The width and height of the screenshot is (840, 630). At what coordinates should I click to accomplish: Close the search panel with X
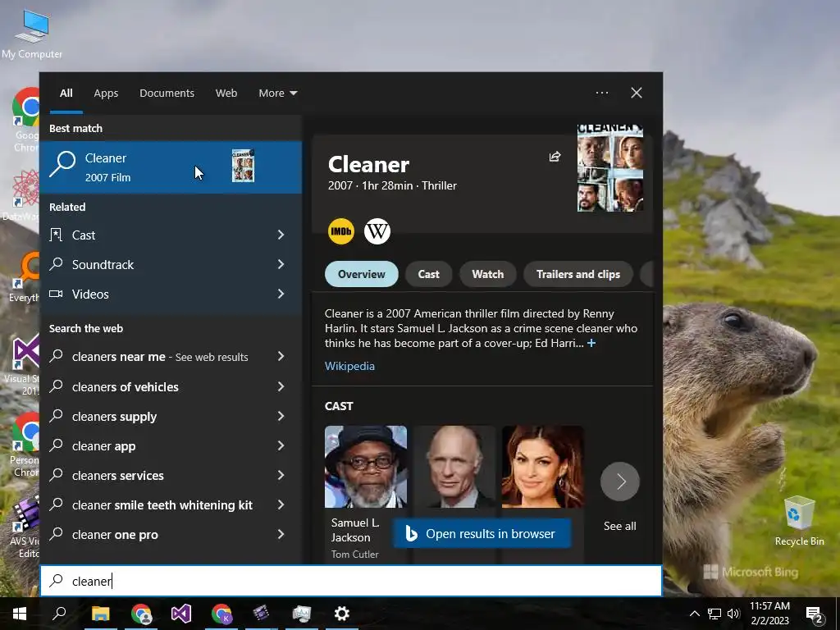click(x=636, y=93)
